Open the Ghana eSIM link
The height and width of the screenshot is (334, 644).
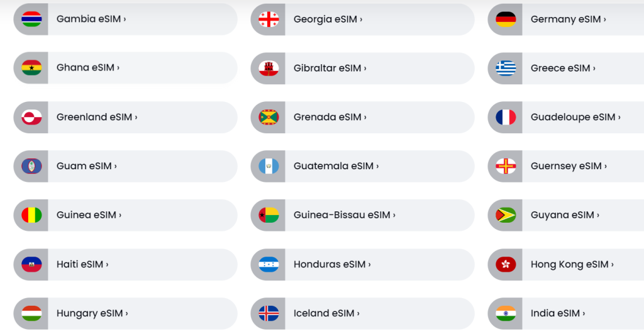tap(125, 68)
